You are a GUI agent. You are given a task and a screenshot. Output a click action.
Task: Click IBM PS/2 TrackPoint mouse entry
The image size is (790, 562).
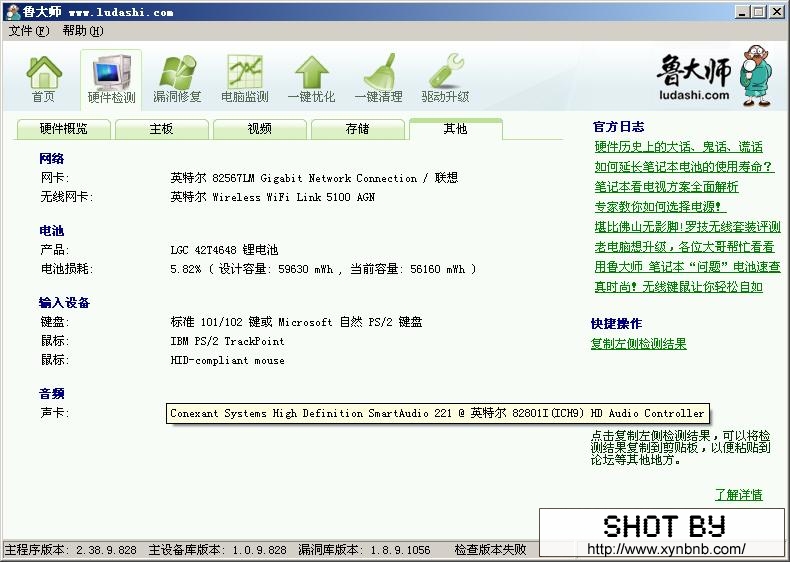pos(227,341)
